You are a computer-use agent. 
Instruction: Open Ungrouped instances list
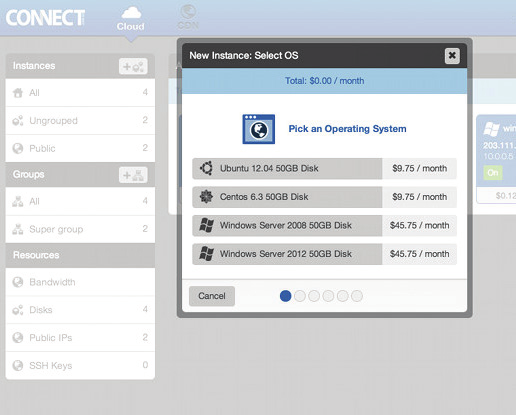pyautogui.click(x=80, y=121)
